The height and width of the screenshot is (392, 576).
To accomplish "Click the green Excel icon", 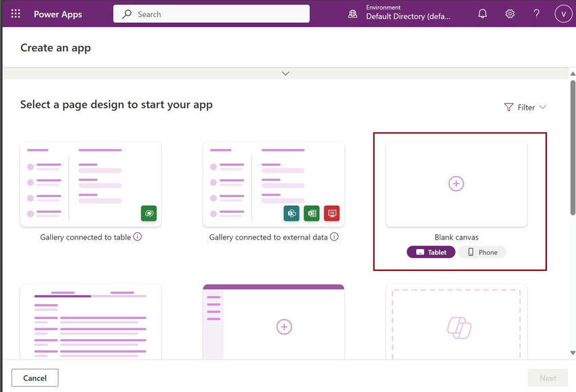I will (312, 213).
